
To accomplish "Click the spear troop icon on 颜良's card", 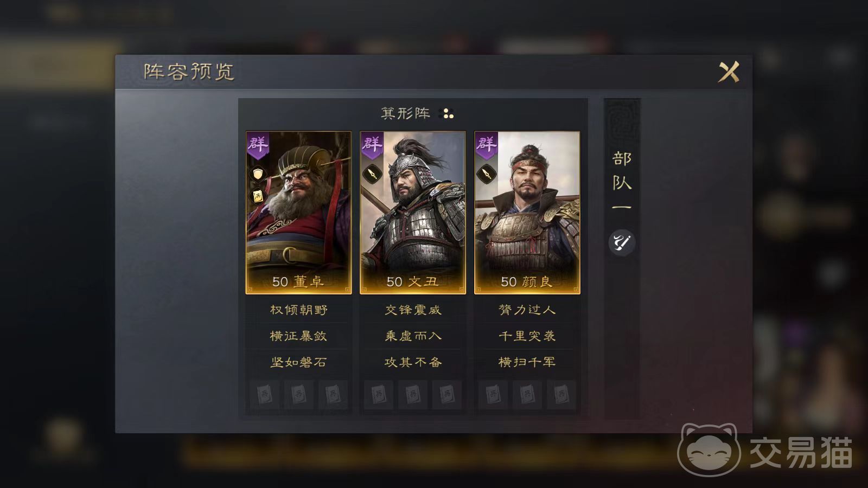I will (486, 174).
